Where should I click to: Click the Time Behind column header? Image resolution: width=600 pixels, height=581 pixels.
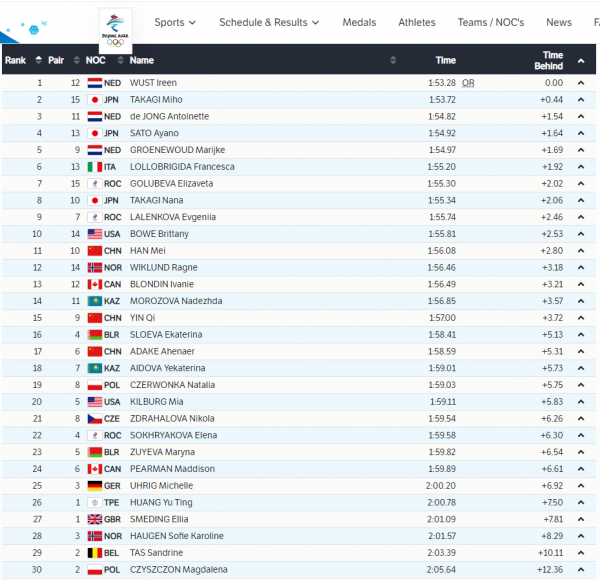(549, 60)
